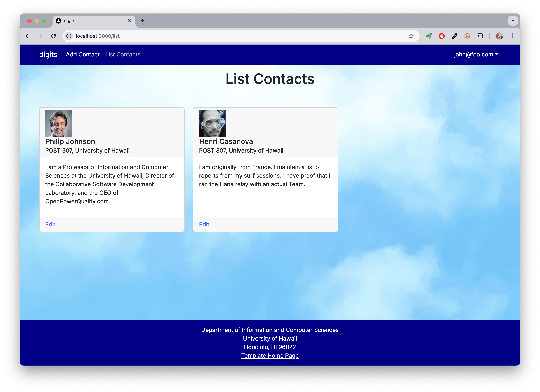Click the Chrome profile avatar
The image size is (540, 392).
click(x=499, y=36)
